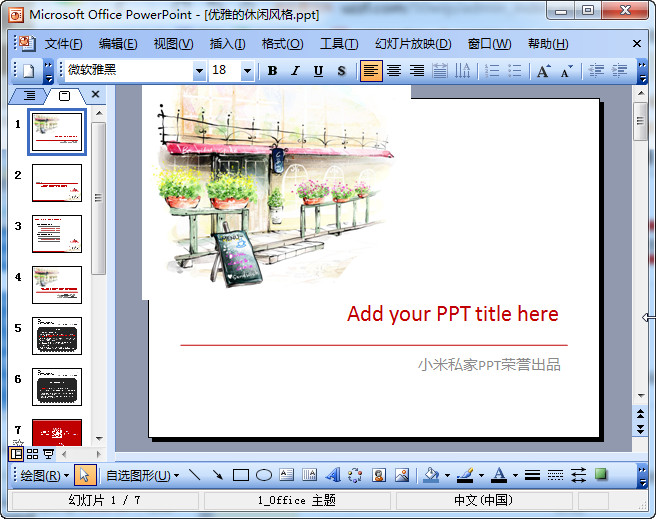Image resolution: width=656 pixels, height=519 pixels.
Task: Open the 幻灯片放映(D) Slide Show menu
Action: point(413,44)
